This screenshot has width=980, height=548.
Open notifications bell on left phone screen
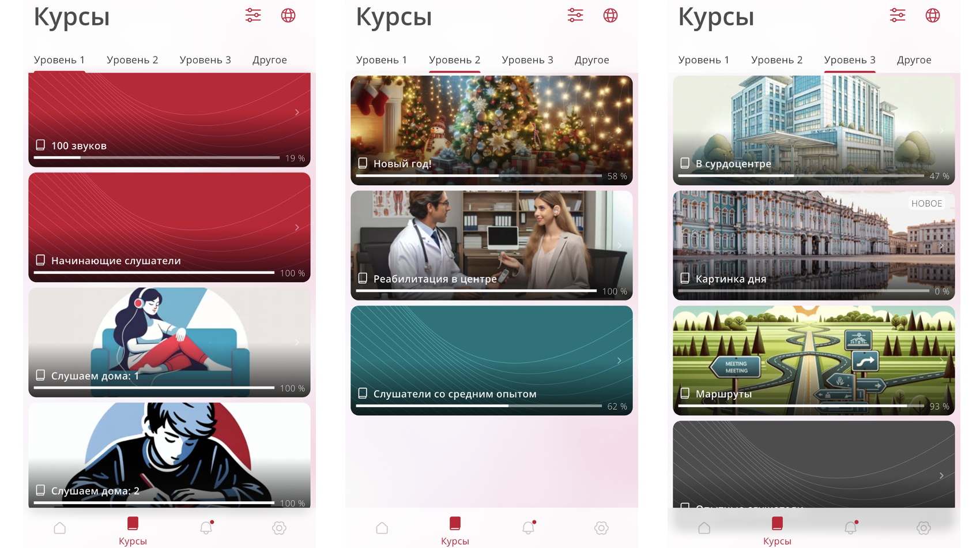(x=206, y=528)
